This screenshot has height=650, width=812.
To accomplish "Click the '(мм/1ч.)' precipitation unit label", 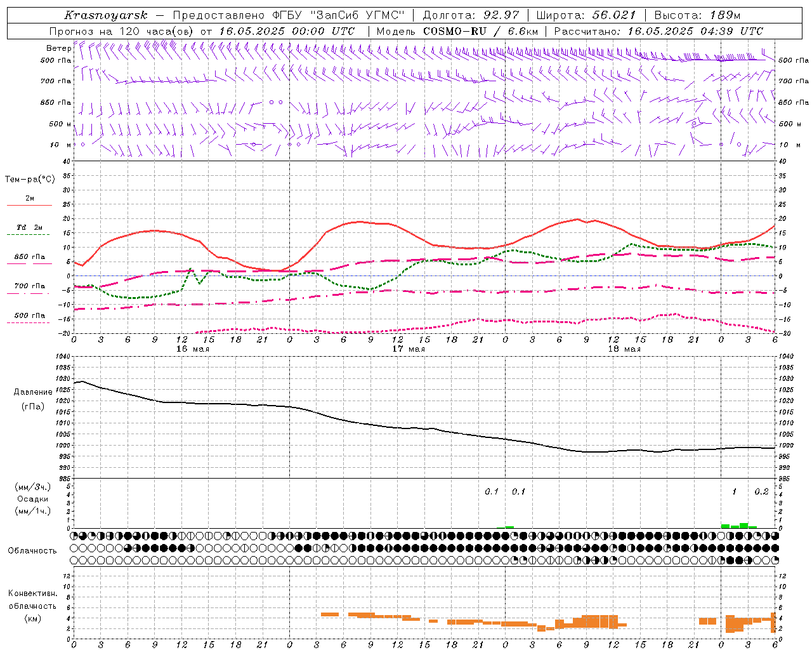I will (x=32, y=511).
